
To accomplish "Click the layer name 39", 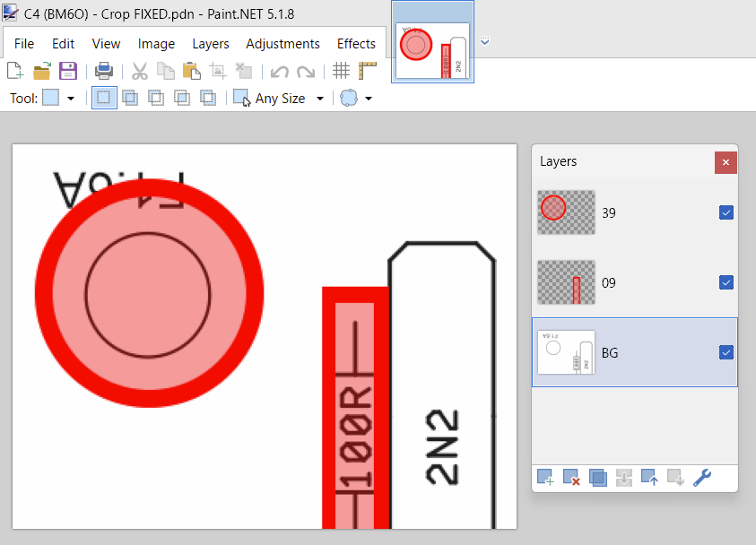I will [x=608, y=213].
